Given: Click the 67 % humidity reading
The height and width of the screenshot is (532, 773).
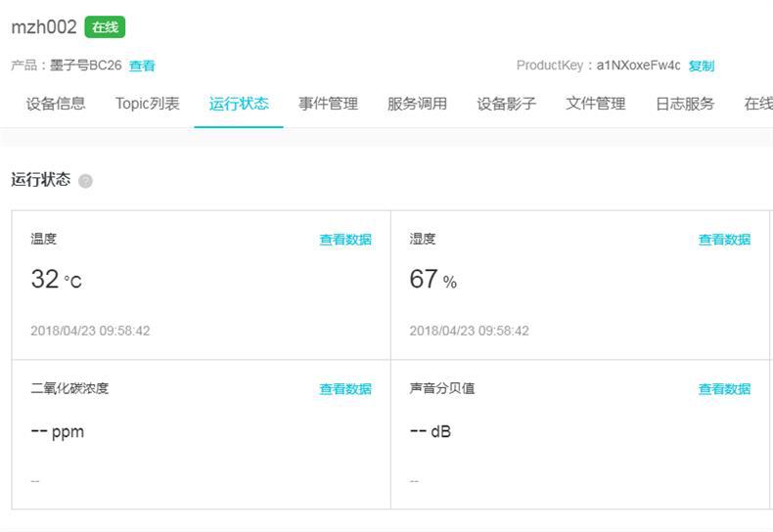Looking at the screenshot, I should [432, 281].
